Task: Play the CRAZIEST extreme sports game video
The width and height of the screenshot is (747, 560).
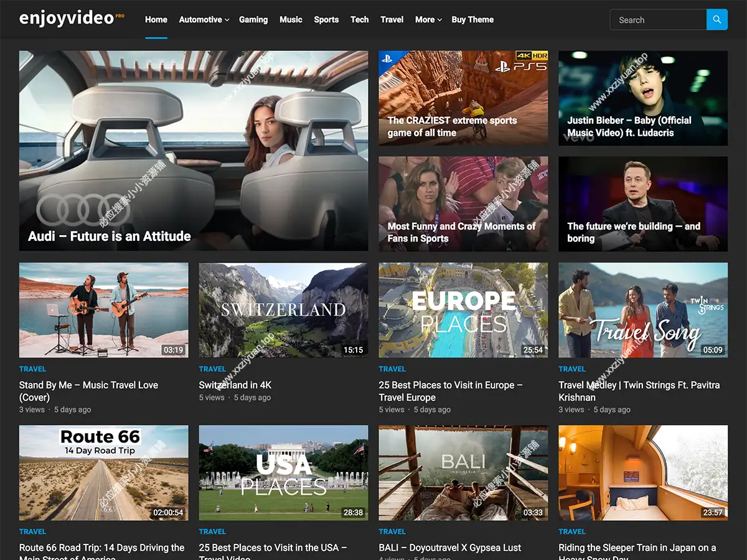Action: [x=463, y=98]
